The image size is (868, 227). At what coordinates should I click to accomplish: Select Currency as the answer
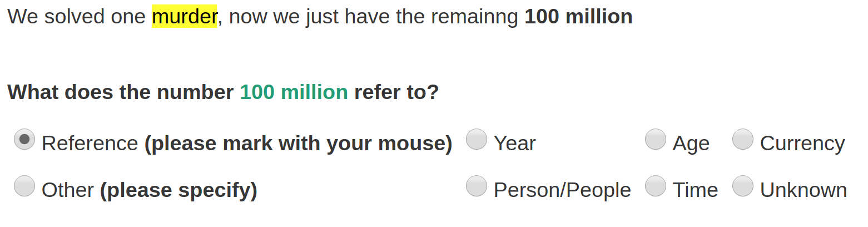pyautogui.click(x=743, y=140)
